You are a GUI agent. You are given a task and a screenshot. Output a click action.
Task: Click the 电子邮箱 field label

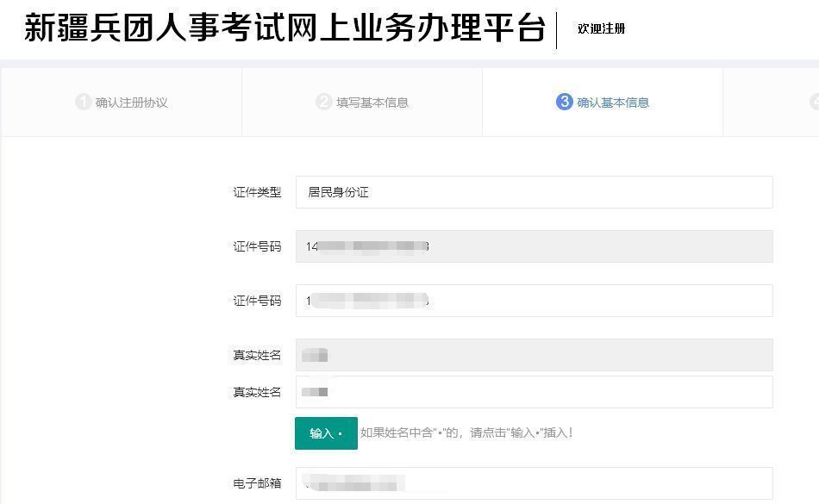(257, 483)
